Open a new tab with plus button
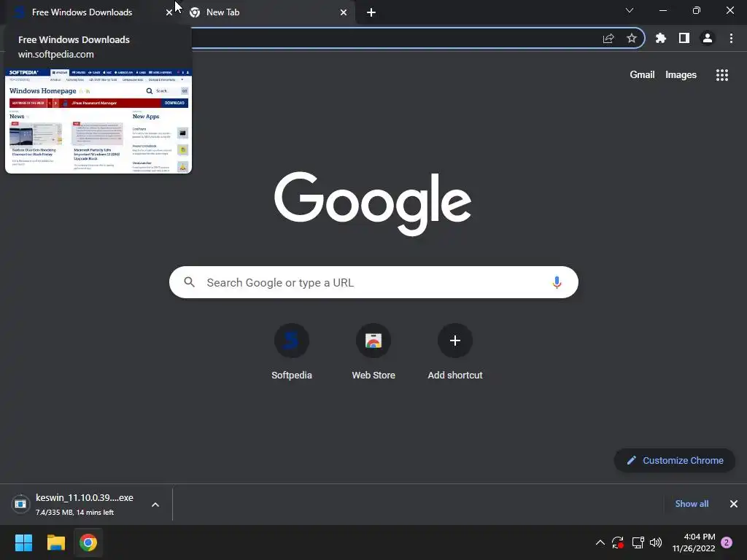The image size is (747, 560). [371, 12]
